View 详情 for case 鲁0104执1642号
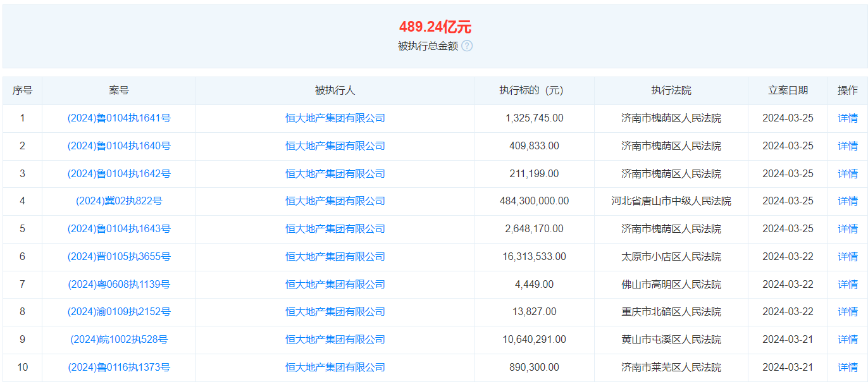 click(x=848, y=173)
